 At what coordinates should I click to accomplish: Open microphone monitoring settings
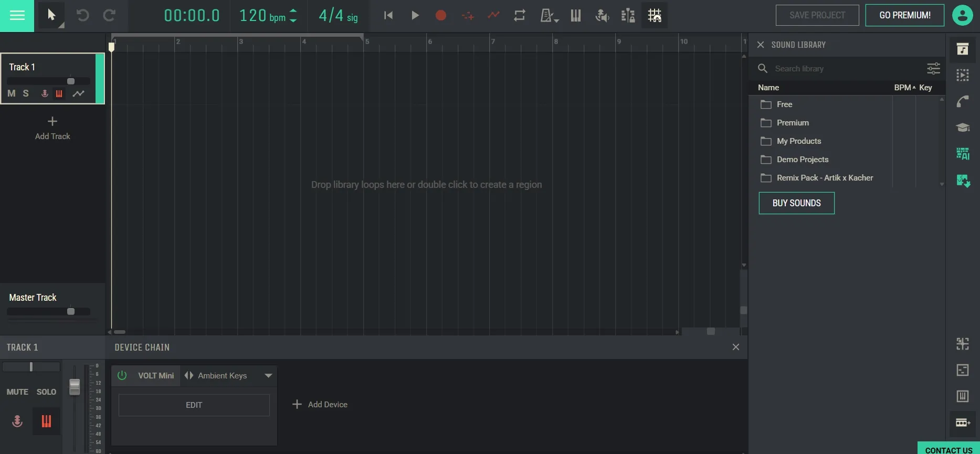point(602,16)
